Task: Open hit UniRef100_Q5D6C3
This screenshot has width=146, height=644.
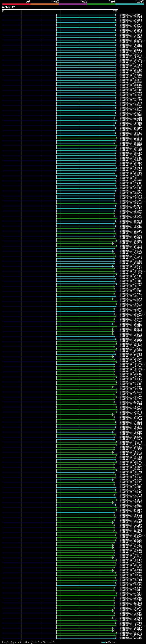Action: [x=131, y=30]
